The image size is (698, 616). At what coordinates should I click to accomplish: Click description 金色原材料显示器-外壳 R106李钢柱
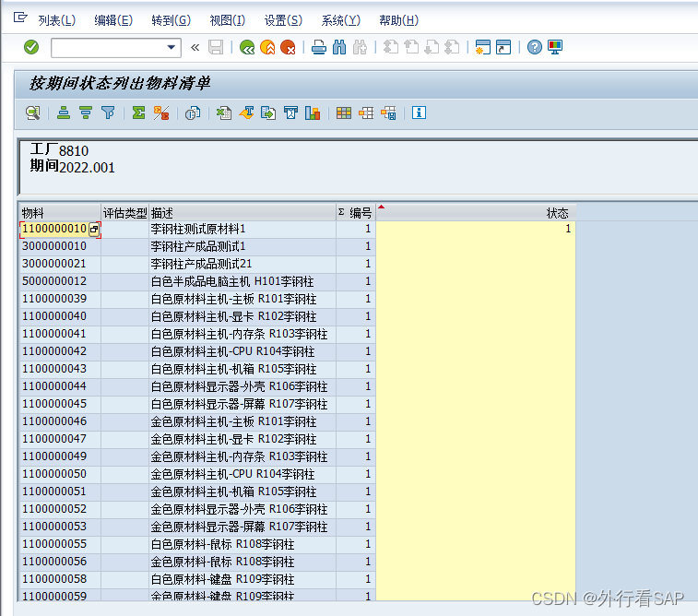coord(239,509)
